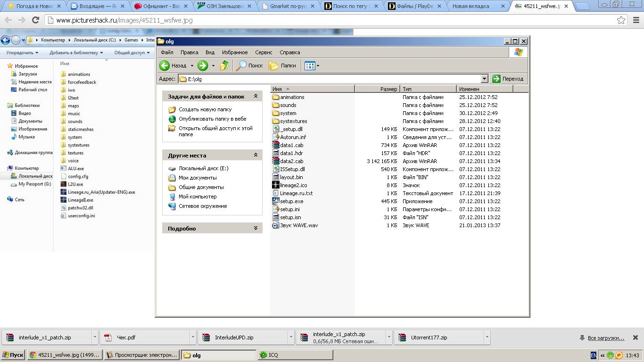The image size is (644, 362).
Task: Expand the address bar path dropdown
Action: (x=484, y=79)
